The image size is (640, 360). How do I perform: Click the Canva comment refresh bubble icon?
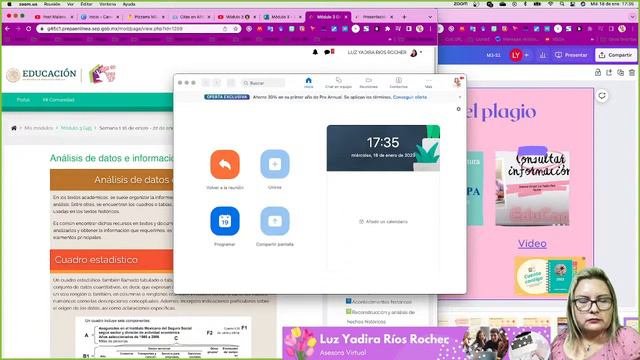point(602,96)
